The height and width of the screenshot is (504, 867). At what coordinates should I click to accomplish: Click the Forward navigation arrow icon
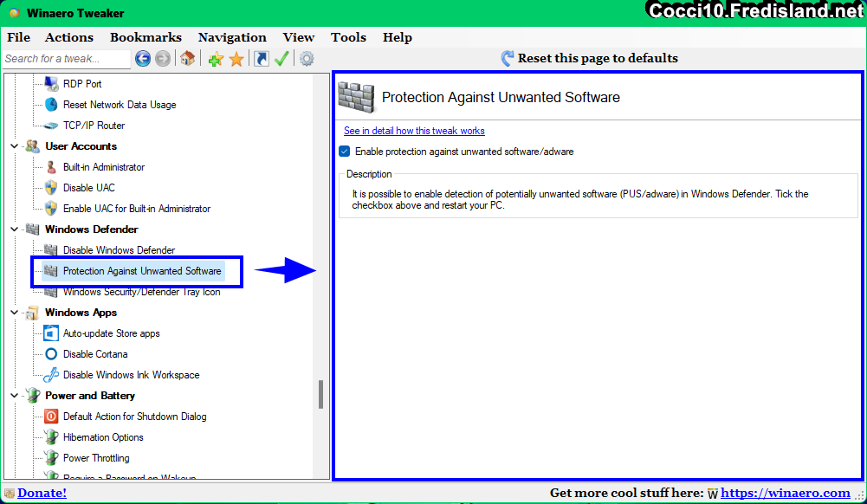click(x=163, y=59)
